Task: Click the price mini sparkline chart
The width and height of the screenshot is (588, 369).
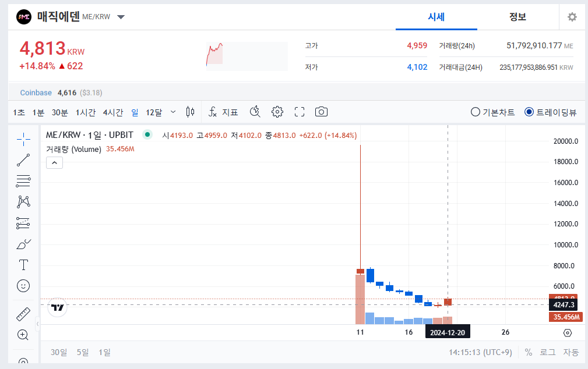Action: pos(247,56)
